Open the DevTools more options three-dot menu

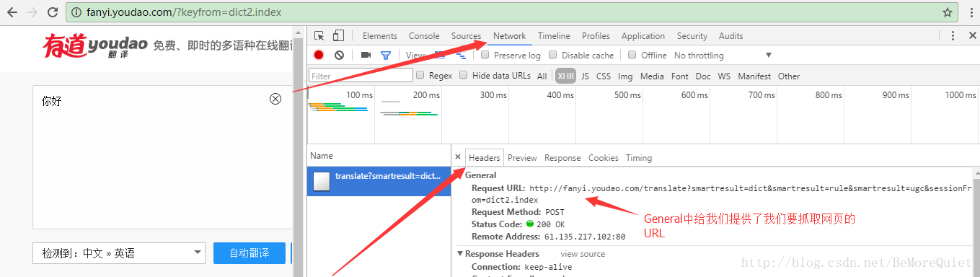953,36
